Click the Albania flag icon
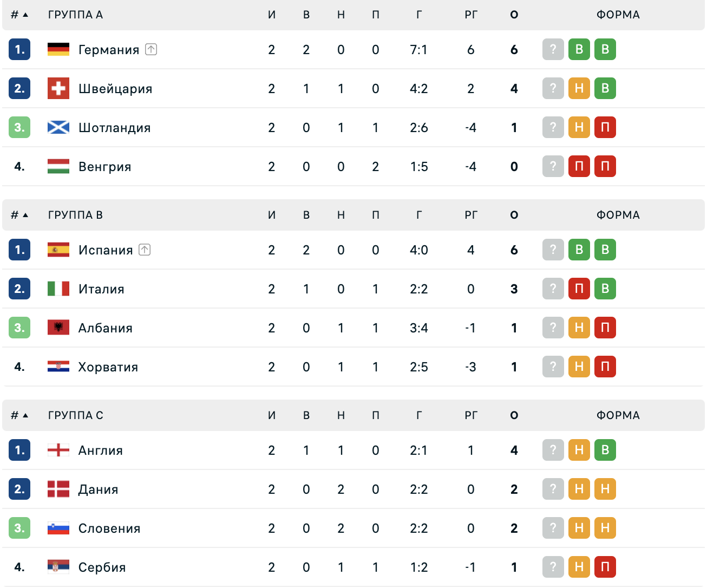 click(x=58, y=328)
